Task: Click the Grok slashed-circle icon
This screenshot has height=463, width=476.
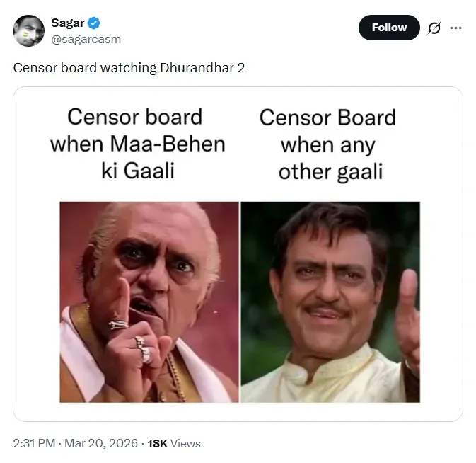Action: pos(434,28)
